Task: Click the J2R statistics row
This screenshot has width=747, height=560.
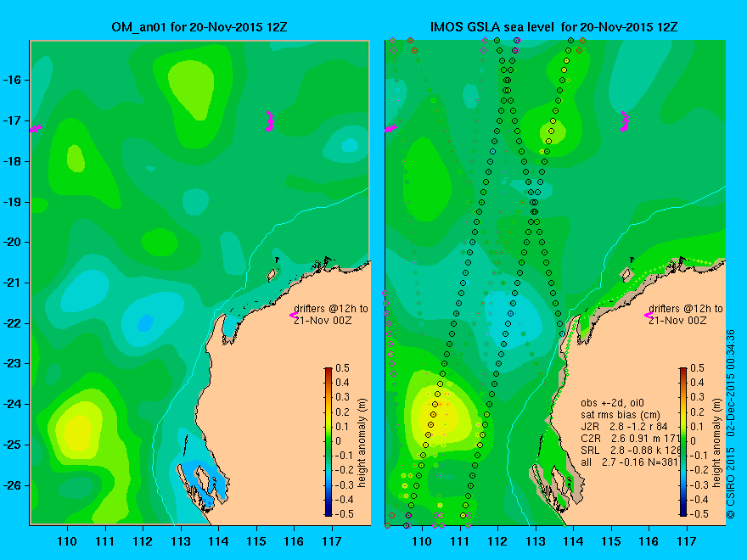Action: pos(624,427)
